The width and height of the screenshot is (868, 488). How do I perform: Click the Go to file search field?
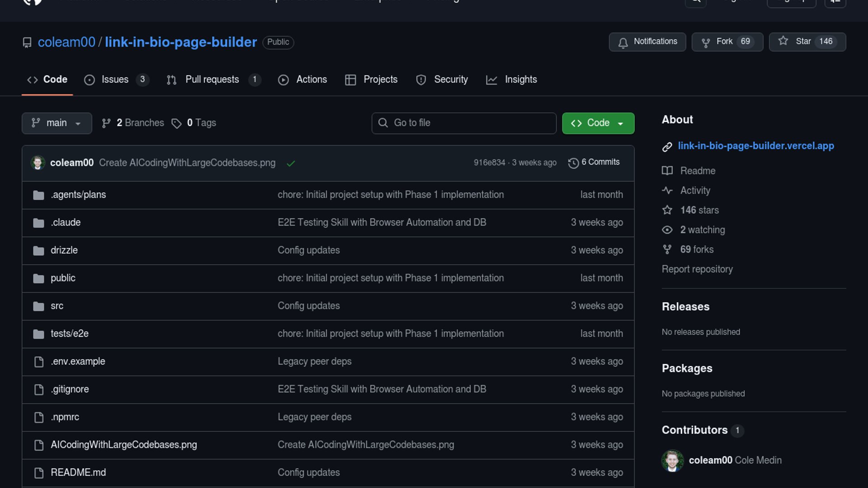[x=463, y=123]
